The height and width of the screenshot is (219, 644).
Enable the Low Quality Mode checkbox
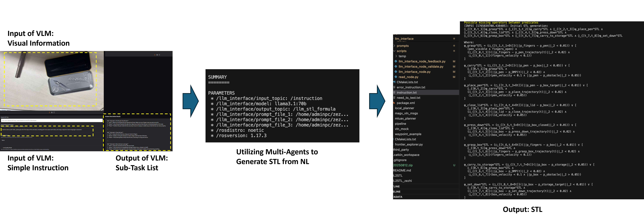click(2, 148)
